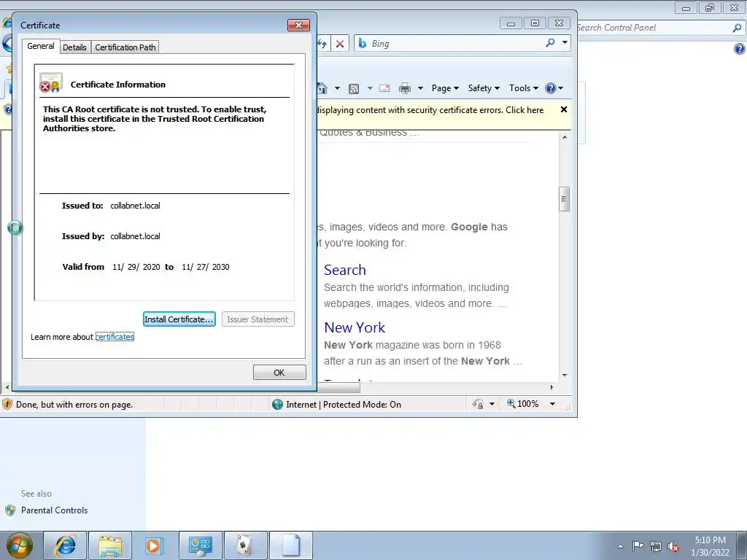Screen dimensions: 747x560
Task: Open Windows Media Player on taskbar
Action: 154,545
